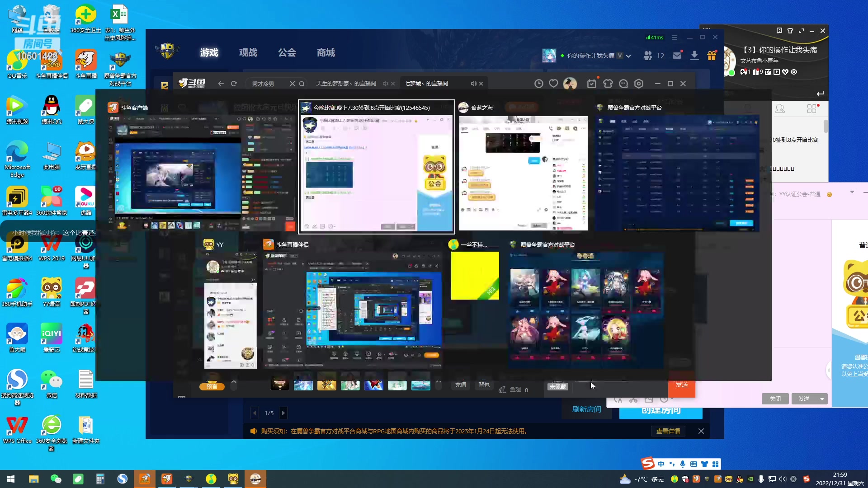This screenshot has height=488, width=868.
Task: Open the Douyu user avatar menu
Action: [570, 84]
